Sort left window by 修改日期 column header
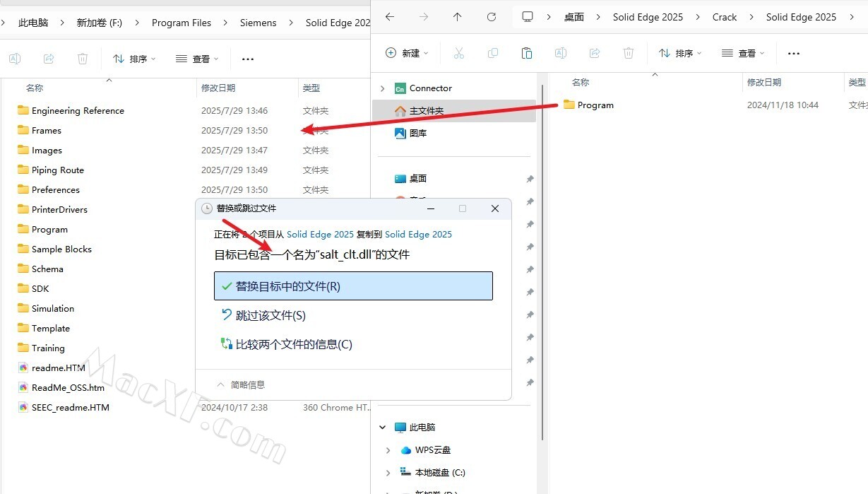Image resolution: width=868 pixels, height=494 pixels. click(218, 88)
